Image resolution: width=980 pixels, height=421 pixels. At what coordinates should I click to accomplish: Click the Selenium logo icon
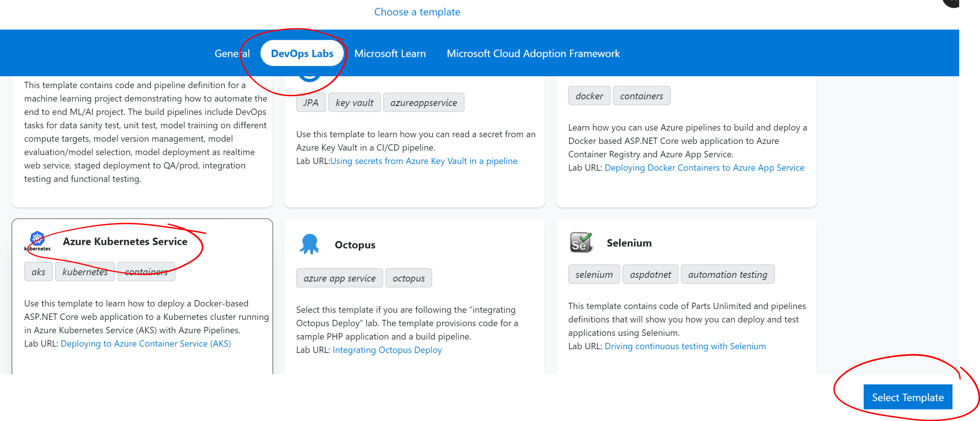tap(580, 242)
